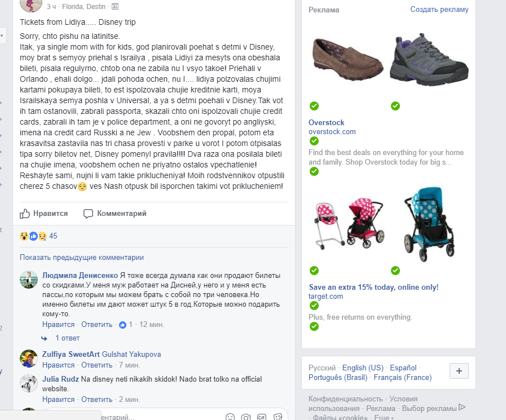Click the Комментарий speech bubble icon
This screenshot has height=420, width=506.
click(88, 214)
